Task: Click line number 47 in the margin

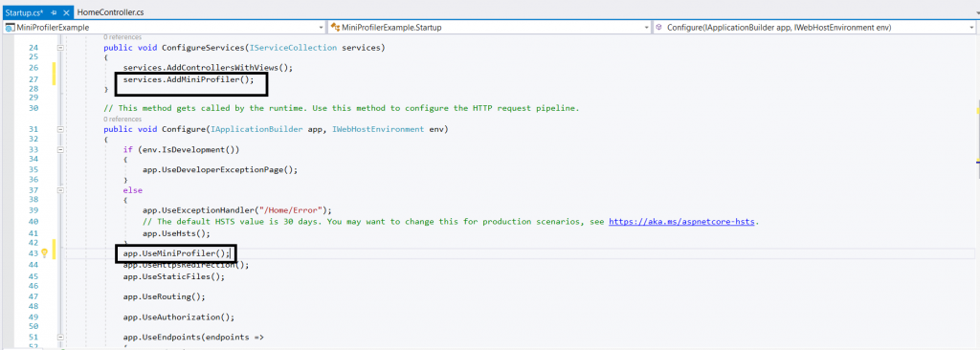Action: 33,296
